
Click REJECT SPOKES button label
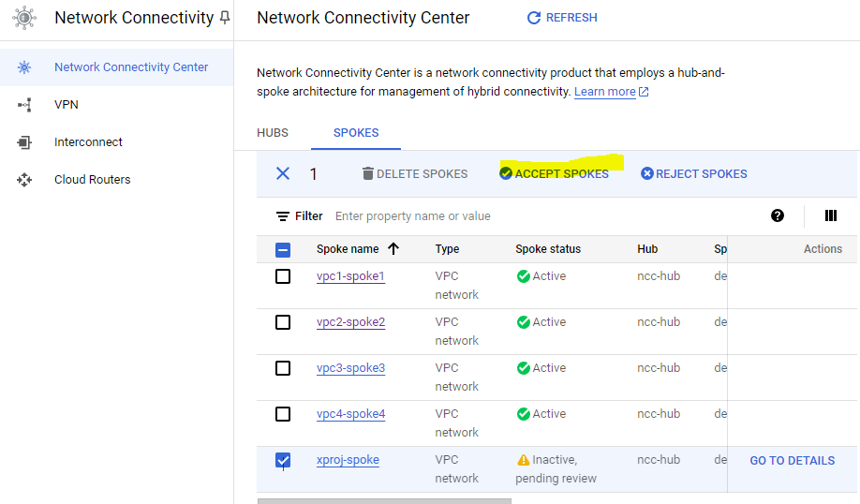click(702, 174)
